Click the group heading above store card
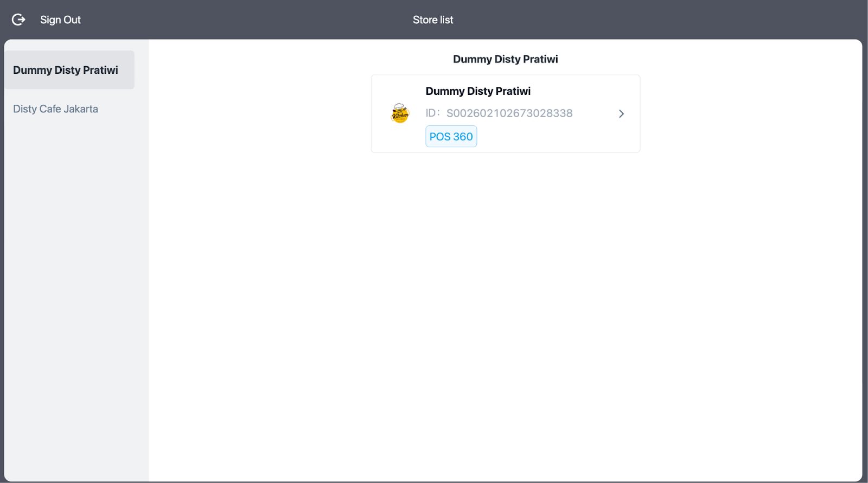Screen dimensions: 868x483 (505, 59)
